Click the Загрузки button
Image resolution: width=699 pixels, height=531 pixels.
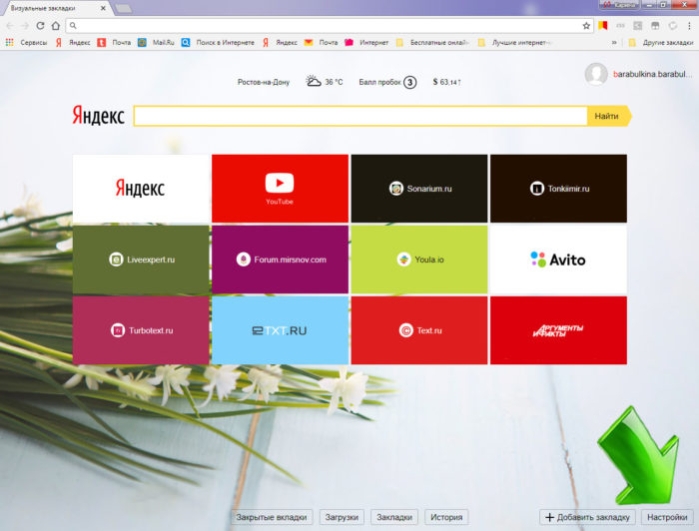pos(342,517)
